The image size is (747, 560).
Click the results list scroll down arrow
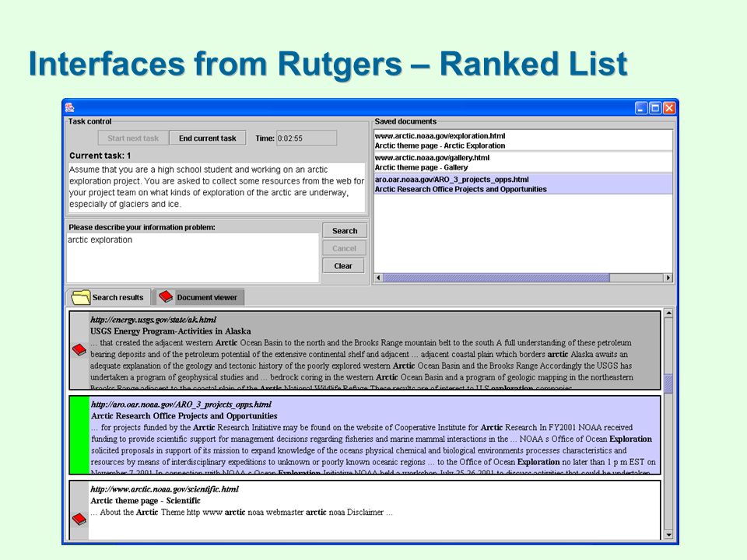pyautogui.click(x=668, y=535)
